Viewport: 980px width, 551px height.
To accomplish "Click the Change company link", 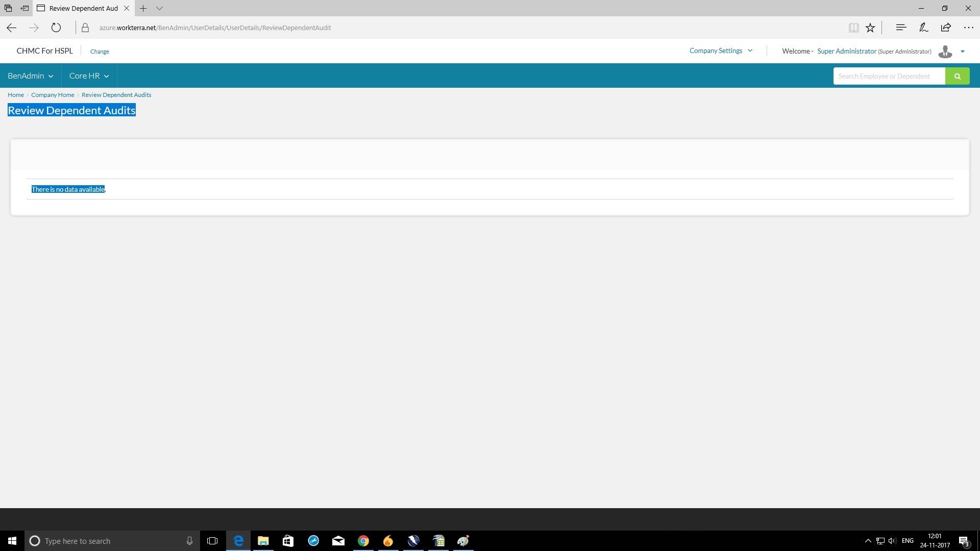I will [100, 52].
